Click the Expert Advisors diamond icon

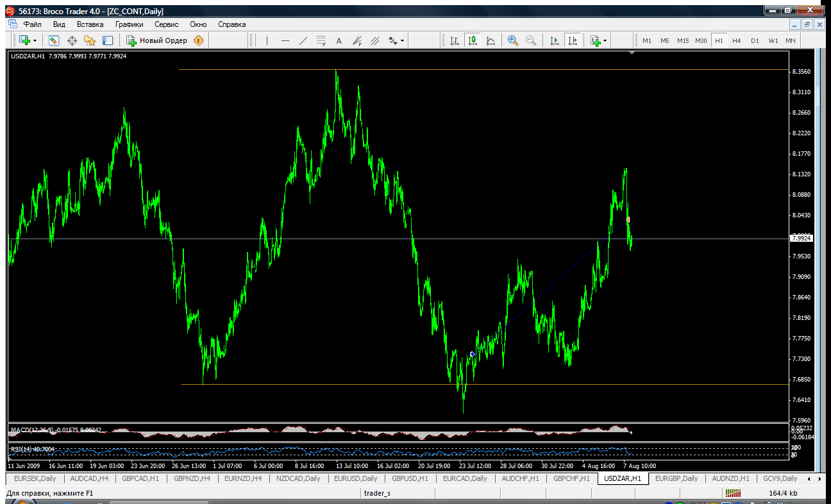[x=199, y=40]
